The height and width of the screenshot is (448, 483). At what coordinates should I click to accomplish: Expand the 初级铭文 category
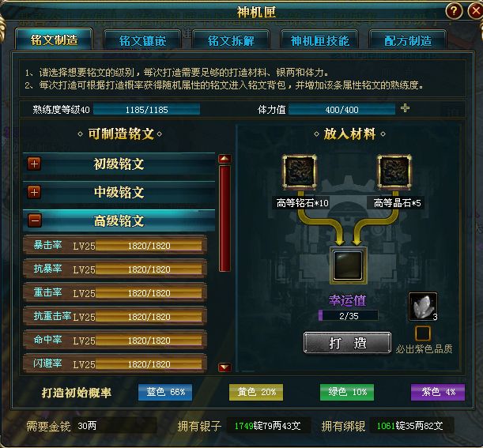click(34, 164)
